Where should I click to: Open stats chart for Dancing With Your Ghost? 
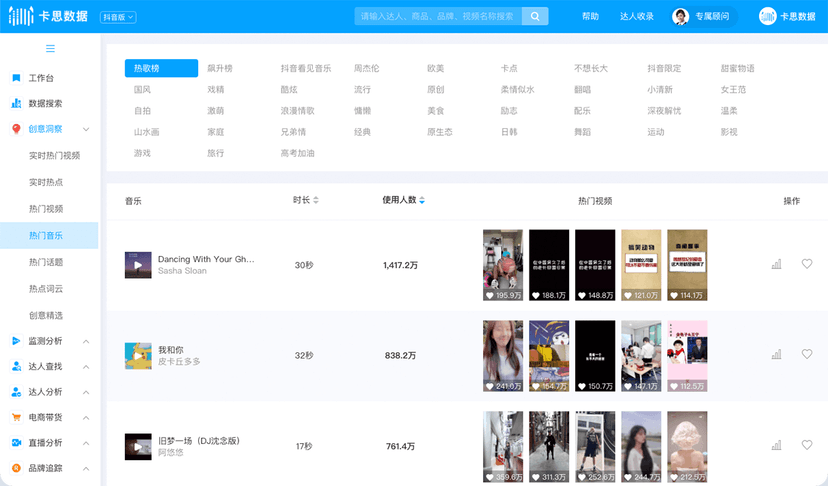pos(776,264)
